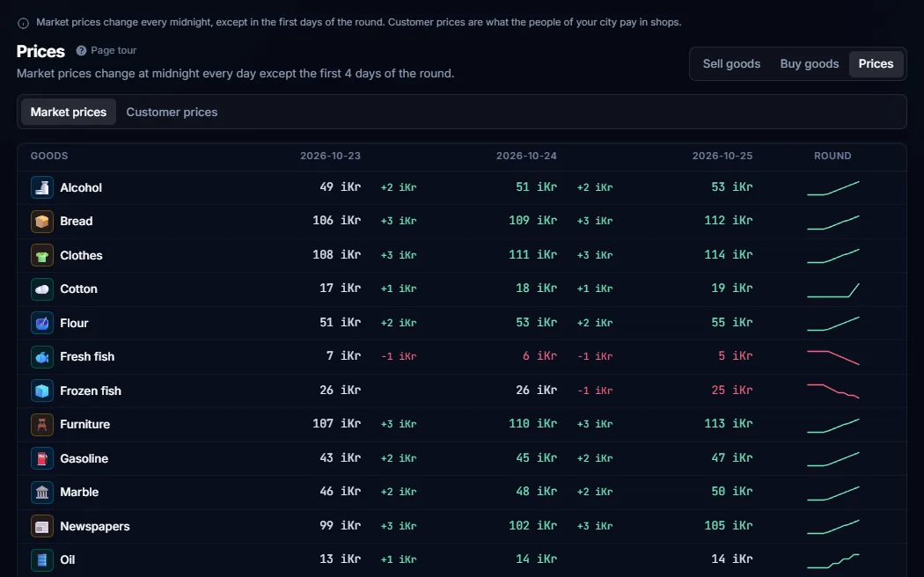Click Marble price 50 iKr
Screen dimensions: 924x577
(x=732, y=491)
